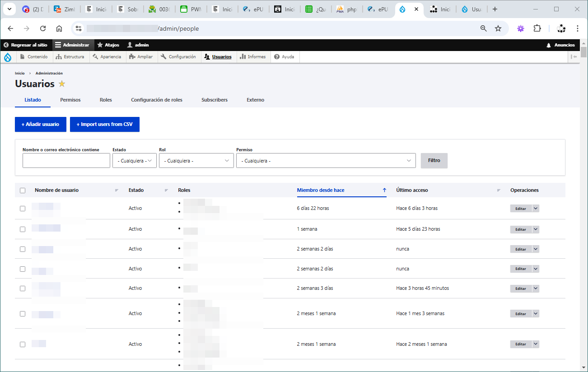Click the Anuncios bell icon
The width and height of the screenshot is (588, 372).
(549, 45)
